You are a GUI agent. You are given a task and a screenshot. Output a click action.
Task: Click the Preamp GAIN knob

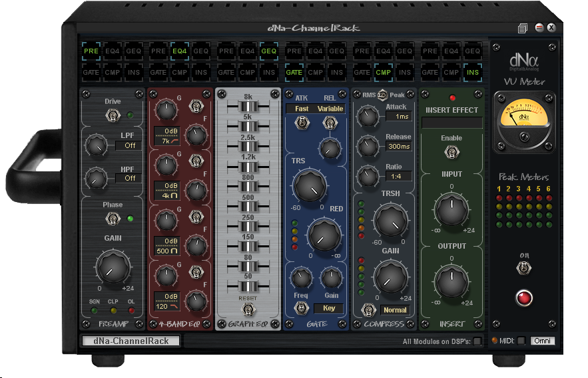point(113,267)
